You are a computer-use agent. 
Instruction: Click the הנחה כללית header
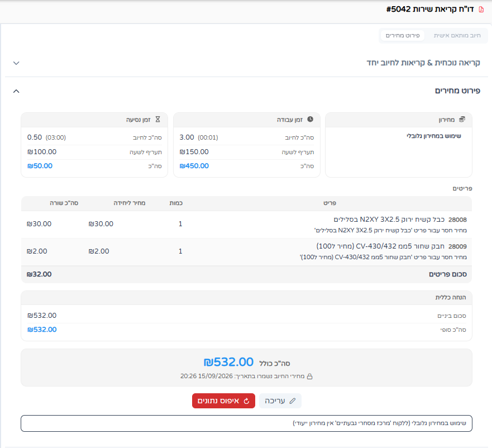451,297
